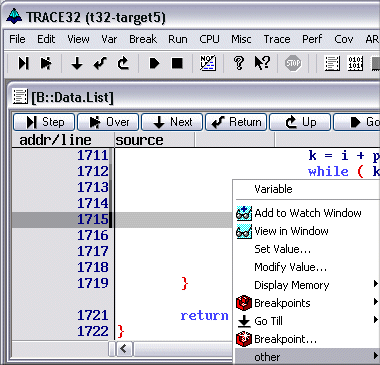Image resolution: width=380 pixels, height=365 pixels.
Task: Start execution with the Go play icon
Action: coord(154,63)
